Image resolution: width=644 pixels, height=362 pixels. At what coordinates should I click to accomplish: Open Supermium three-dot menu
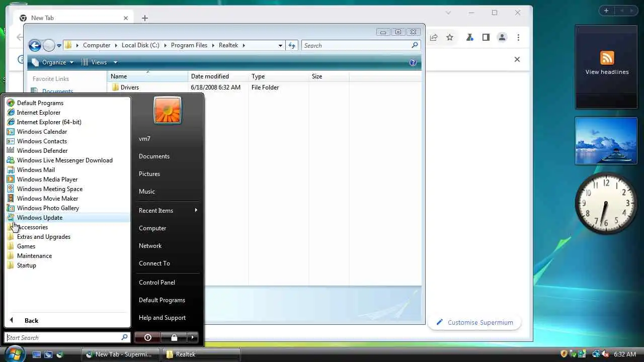pos(518,37)
